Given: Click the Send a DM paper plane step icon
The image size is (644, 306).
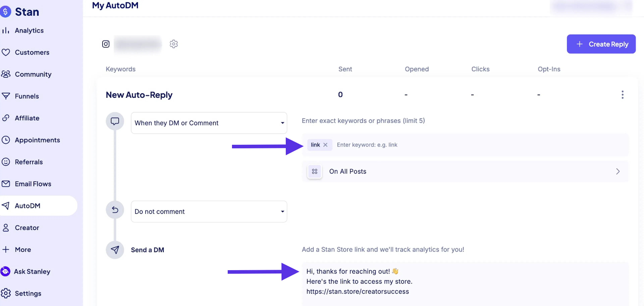Looking at the screenshot, I should pyautogui.click(x=115, y=250).
